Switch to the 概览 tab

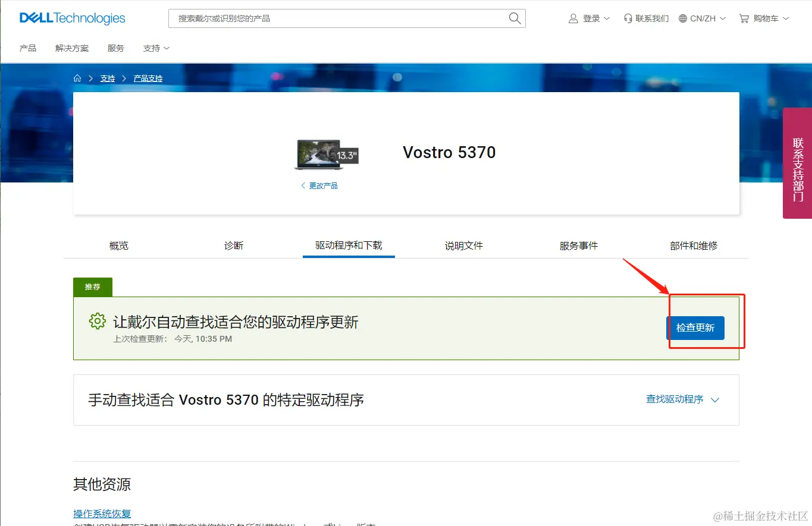point(119,245)
